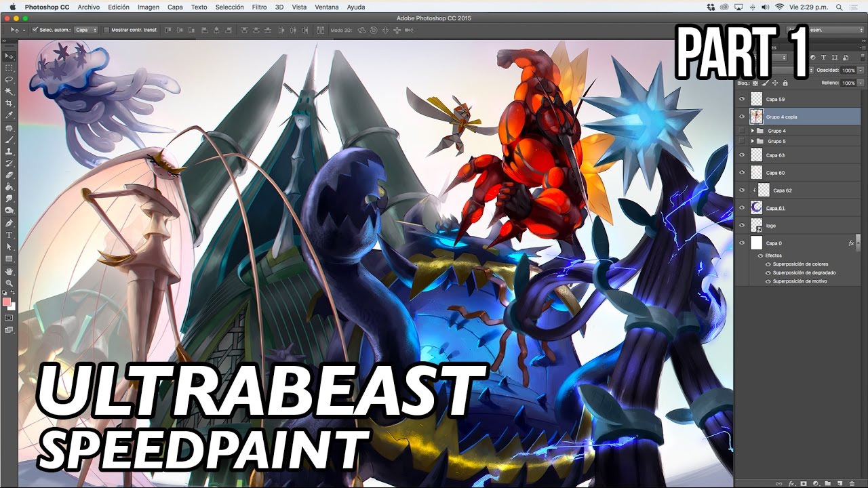Select the Healing Brush tool
Viewport: 868px width, 488px height.
click(x=9, y=128)
